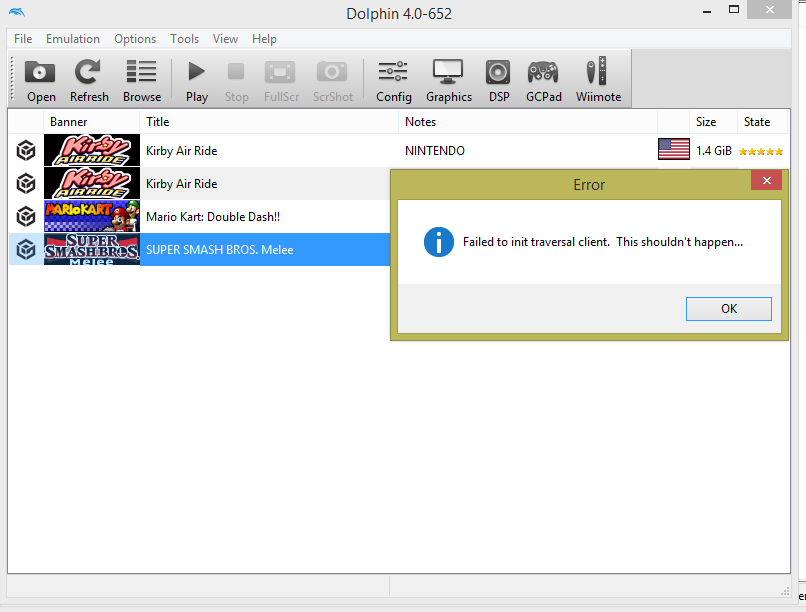
Task: Click the Stop toolbar button
Action: coord(236,81)
